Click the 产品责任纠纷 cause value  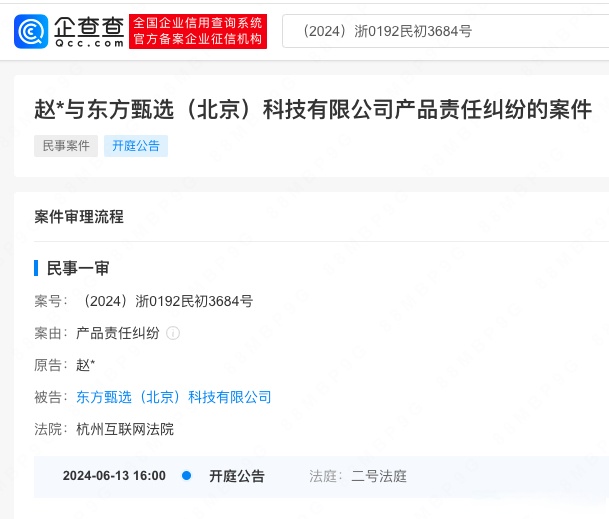[x=118, y=333]
